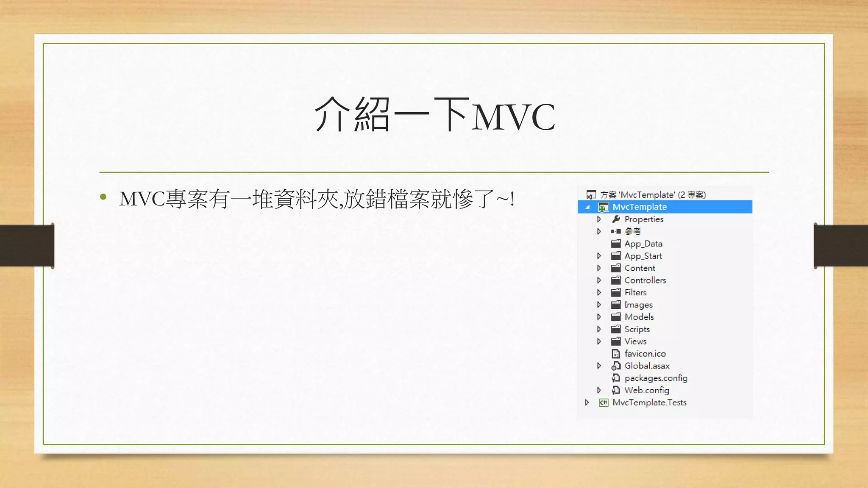Screen dimensions: 868x488
Task: Click the App_Data folder icon
Action: click(616, 244)
